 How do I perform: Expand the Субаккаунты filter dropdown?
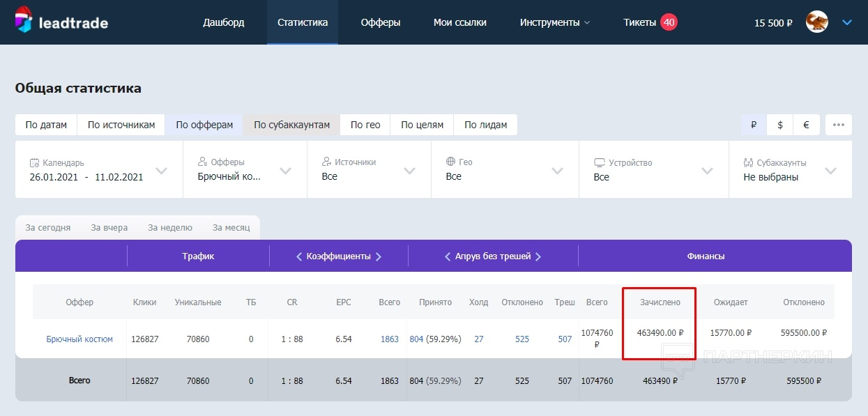click(x=830, y=171)
